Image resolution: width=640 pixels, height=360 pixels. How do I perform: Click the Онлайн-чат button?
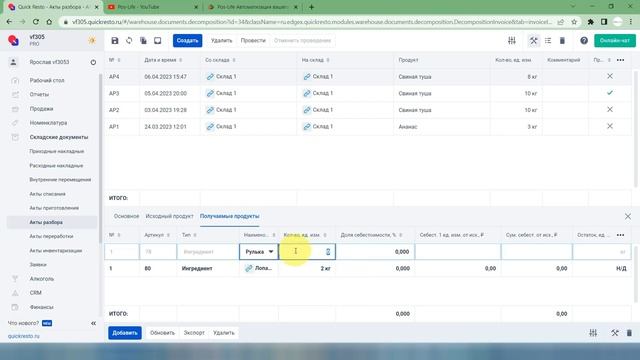tap(615, 40)
